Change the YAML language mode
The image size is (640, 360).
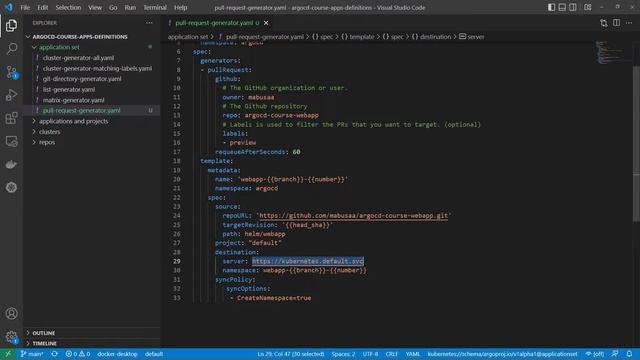pos(413,354)
